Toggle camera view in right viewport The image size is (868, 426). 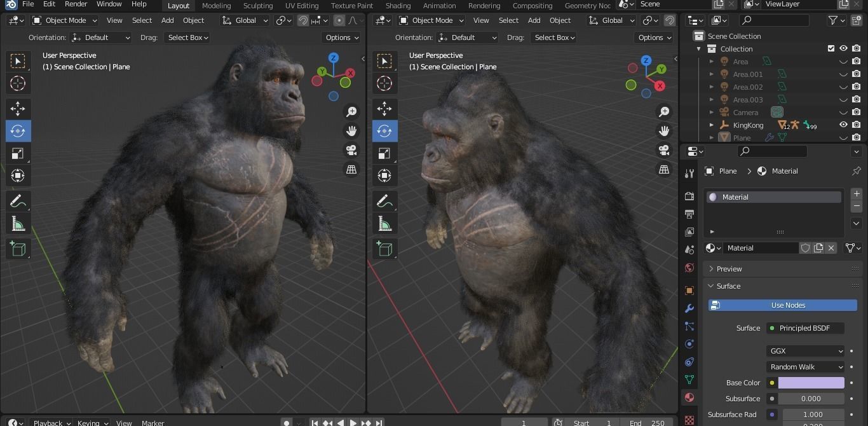tap(664, 150)
